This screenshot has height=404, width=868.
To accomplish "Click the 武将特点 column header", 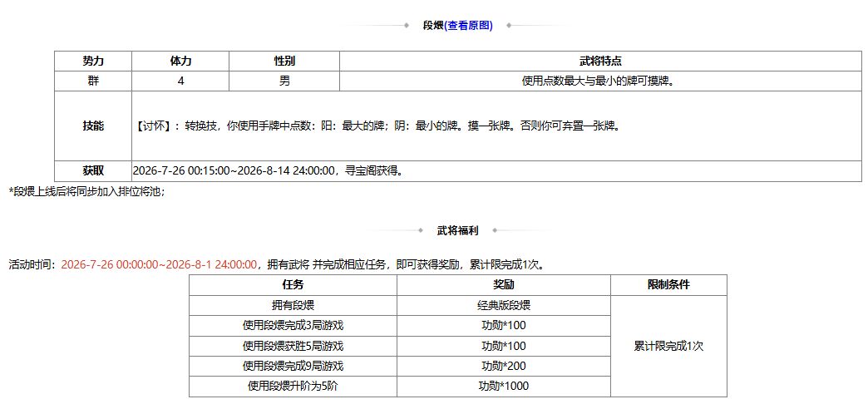I will pyautogui.click(x=600, y=61).
